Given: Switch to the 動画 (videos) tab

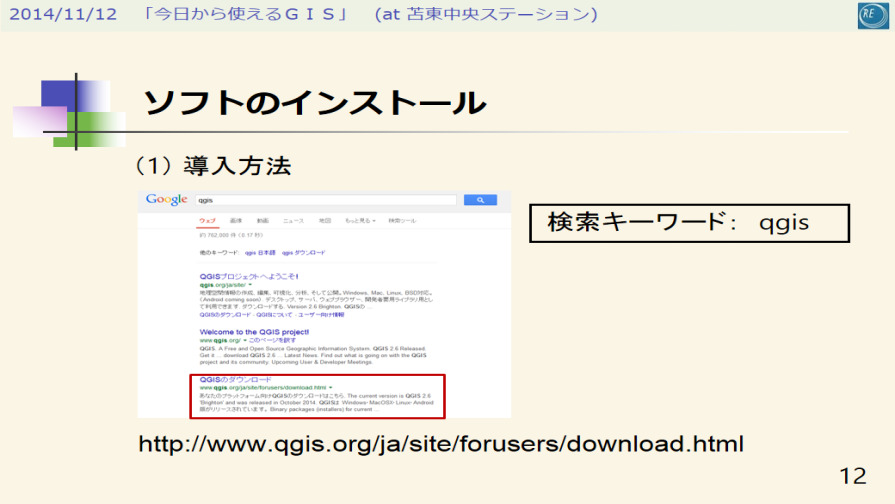Looking at the screenshot, I should click(263, 220).
